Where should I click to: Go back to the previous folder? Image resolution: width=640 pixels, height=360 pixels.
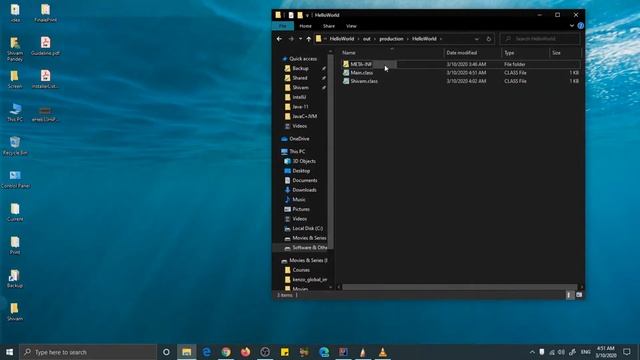[279, 39]
